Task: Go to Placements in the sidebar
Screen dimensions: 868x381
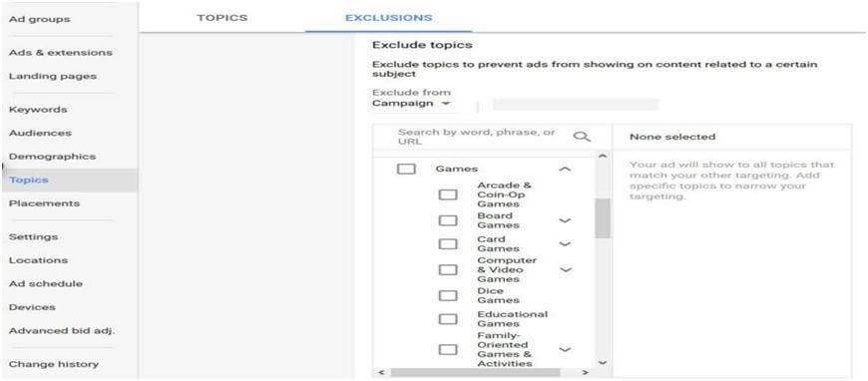Action: [x=44, y=203]
